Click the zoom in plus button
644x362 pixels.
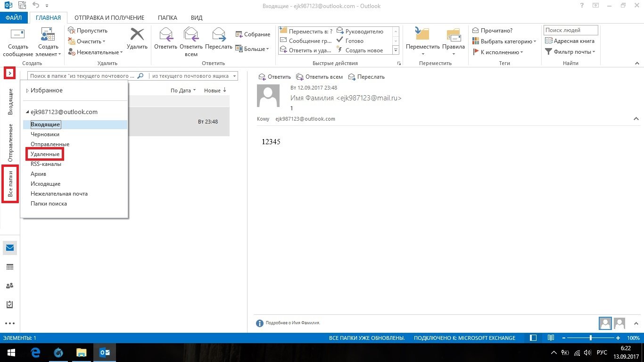pyautogui.click(x=618, y=338)
